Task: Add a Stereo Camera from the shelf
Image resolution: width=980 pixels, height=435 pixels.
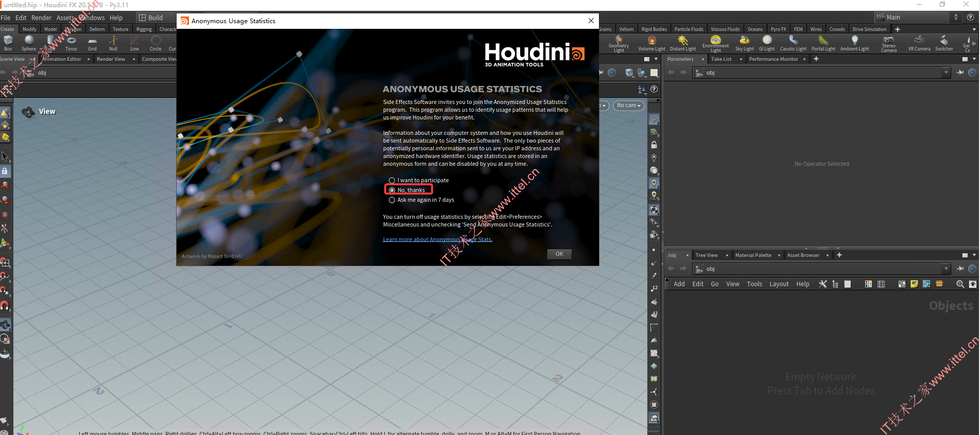Action: tap(889, 44)
